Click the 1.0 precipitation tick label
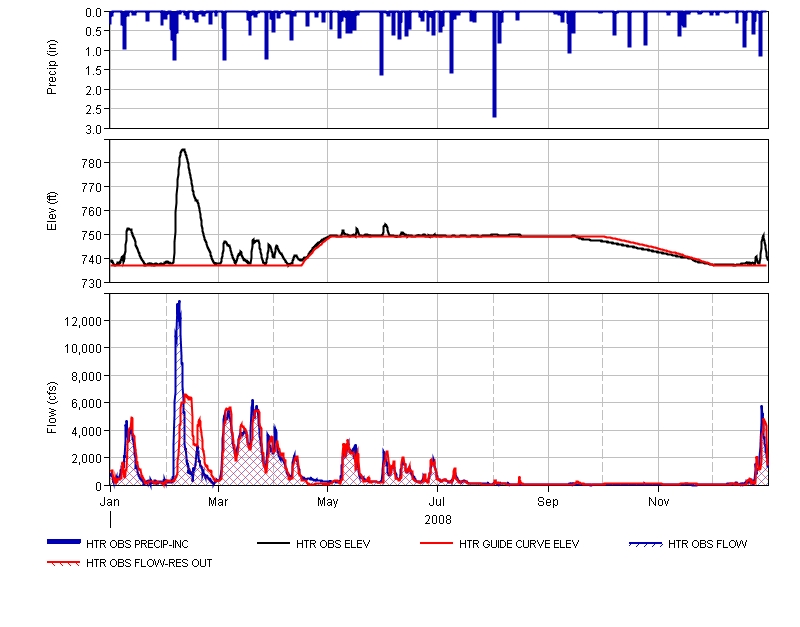The height and width of the screenshot is (627, 800). [x=94, y=52]
